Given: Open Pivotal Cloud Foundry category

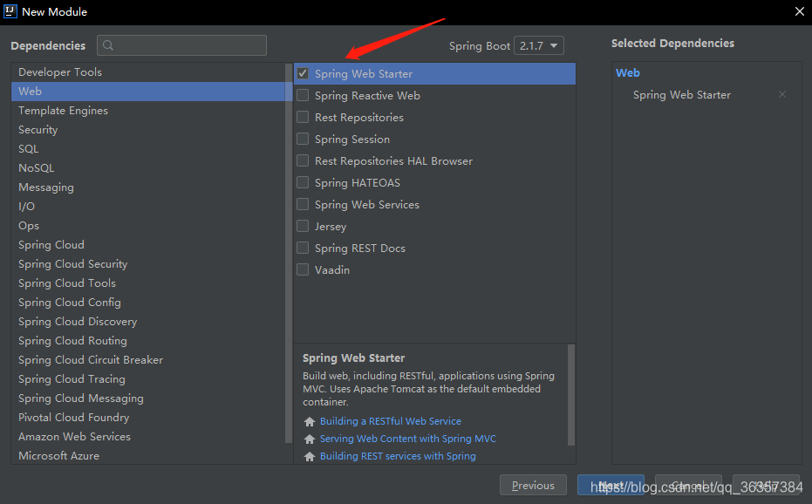Looking at the screenshot, I should [x=148, y=417].
